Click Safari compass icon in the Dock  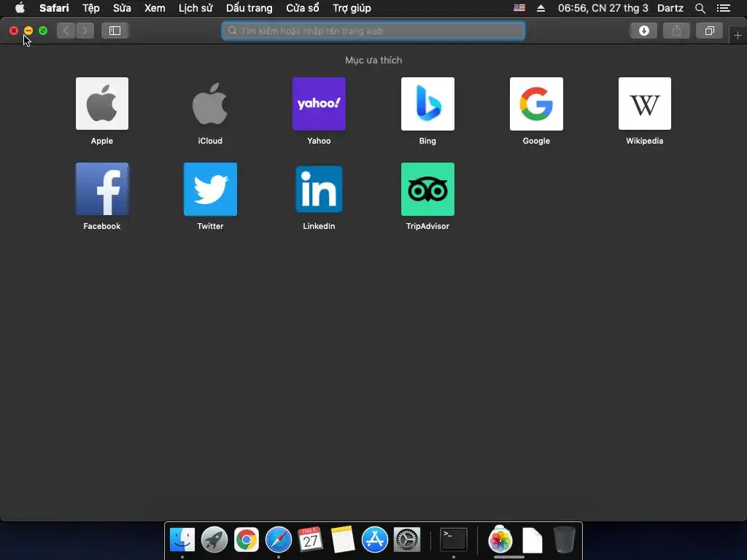click(x=278, y=540)
